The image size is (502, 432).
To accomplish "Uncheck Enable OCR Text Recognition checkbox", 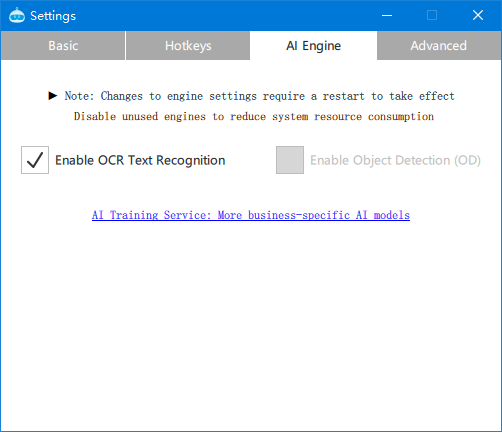I will (35, 160).
